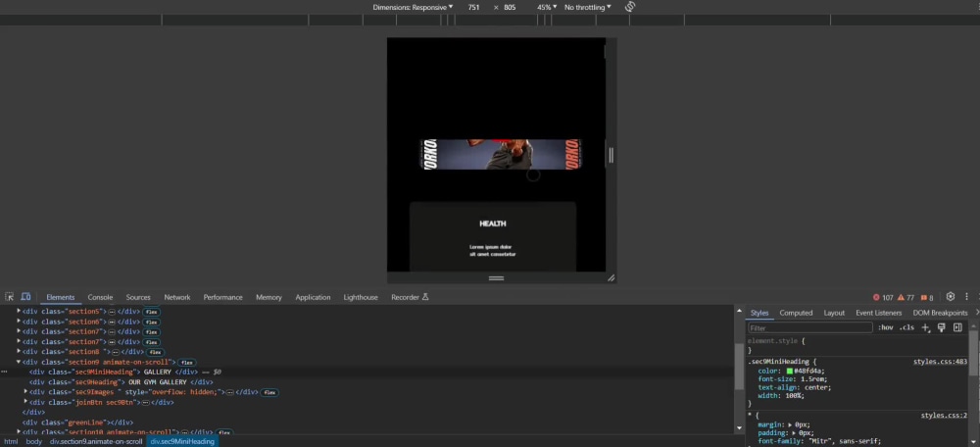Screen dimensions: 980x447
Task: Click div.section9.animate-on-scroll breadcrumb
Action: tap(96, 441)
